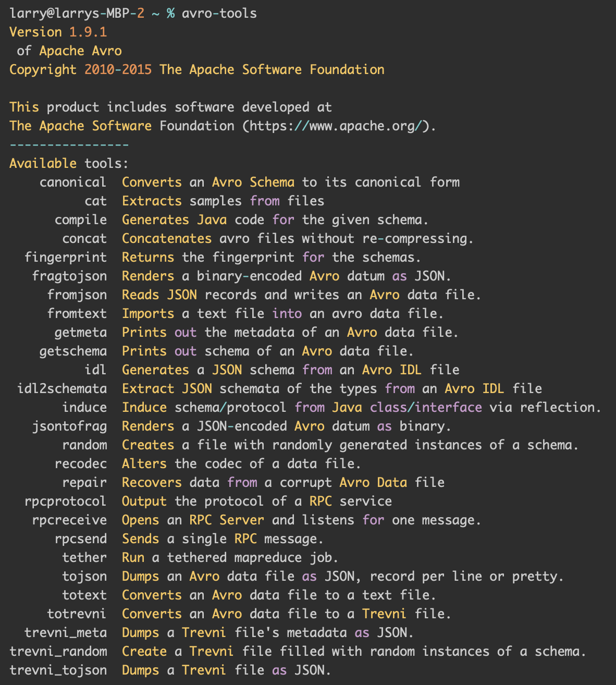Select the 'tether' tool name
Image resolution: width=616 pixels, height=685 pixels.
(x=84, y=557)
